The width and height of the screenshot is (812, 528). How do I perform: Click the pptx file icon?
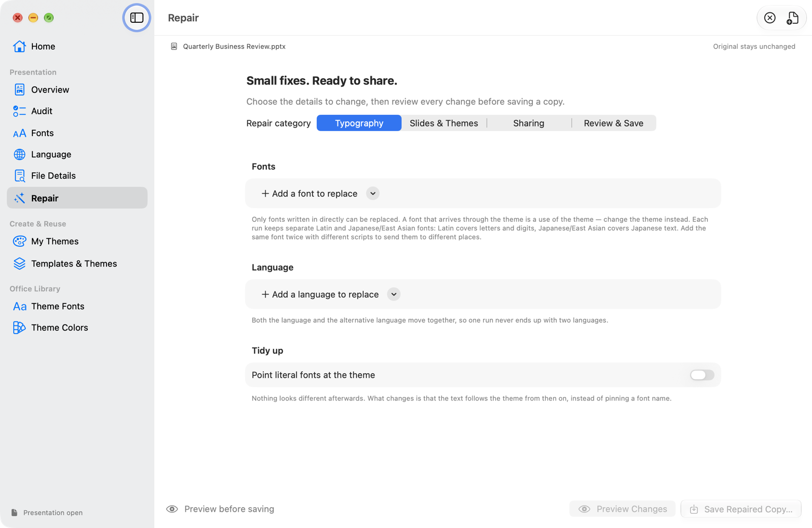(174, 46)
